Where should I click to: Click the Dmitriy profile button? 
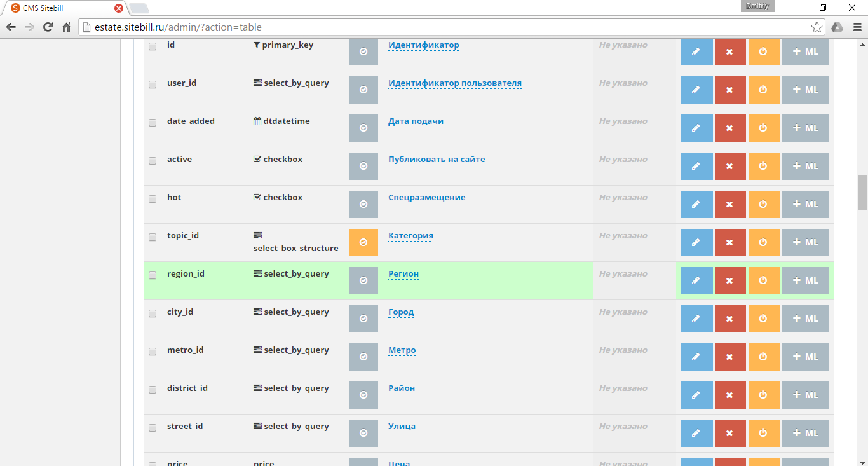click(759, 6)
